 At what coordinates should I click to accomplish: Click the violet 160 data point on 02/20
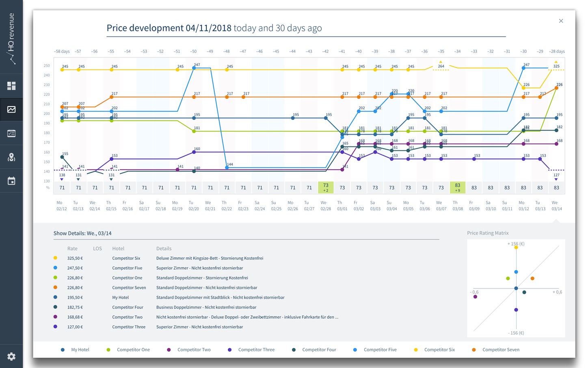tap(194, 152)
